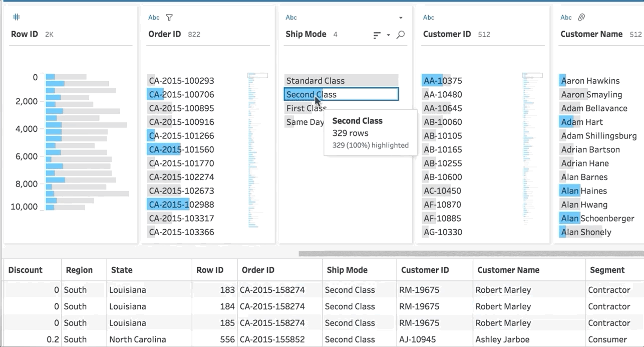
Task: Click the Abc type icon on Customer ID
Action: pos(429,18)
